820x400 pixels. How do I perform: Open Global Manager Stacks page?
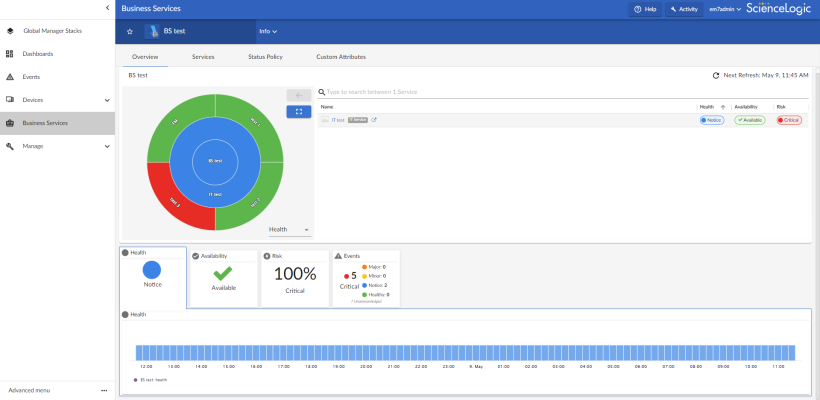52,31
